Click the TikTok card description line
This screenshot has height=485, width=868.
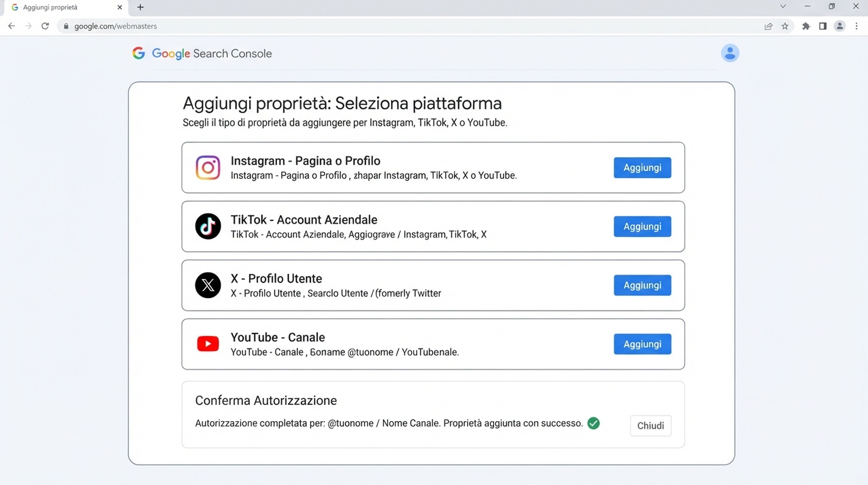point(358,234)
